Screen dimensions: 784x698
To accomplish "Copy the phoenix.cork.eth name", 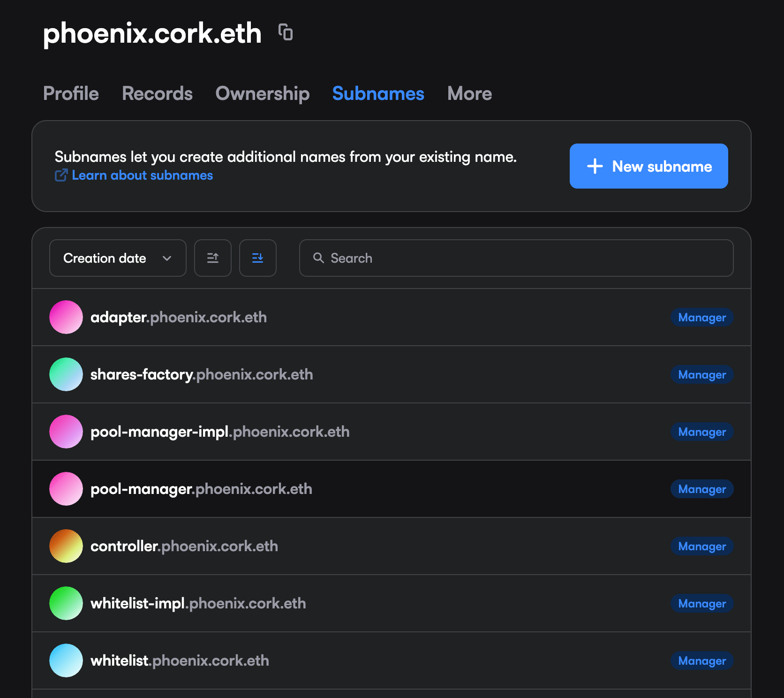I will [286, 32].
